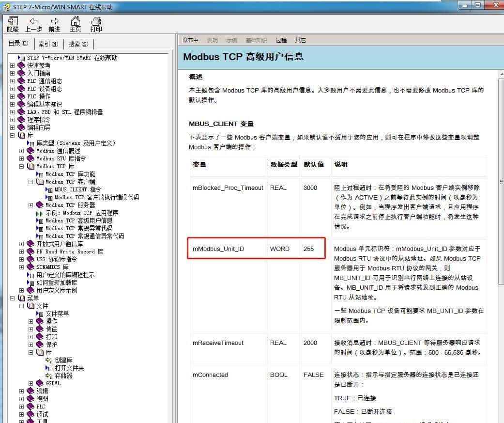This screenshot has width=504, height=423.
Task: Go forward using the 前进 toolbar icon
Action: pos(54,23)
